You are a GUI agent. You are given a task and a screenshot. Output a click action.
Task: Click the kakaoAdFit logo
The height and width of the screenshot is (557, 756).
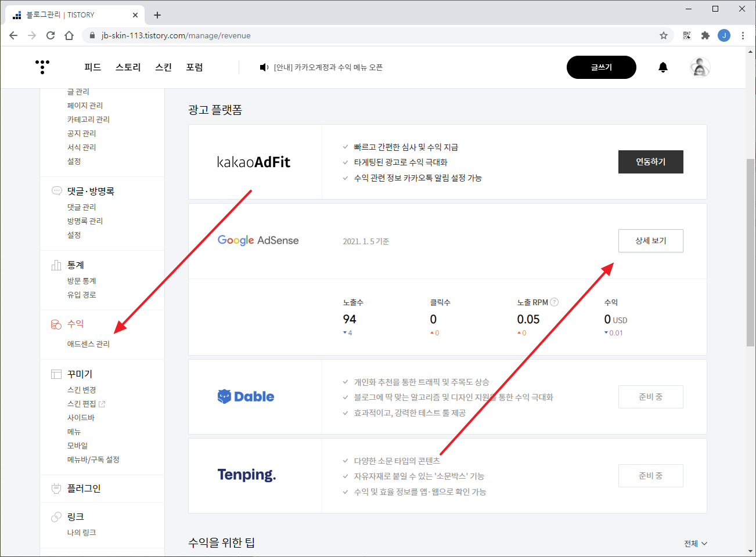click(x=254, y=162)
